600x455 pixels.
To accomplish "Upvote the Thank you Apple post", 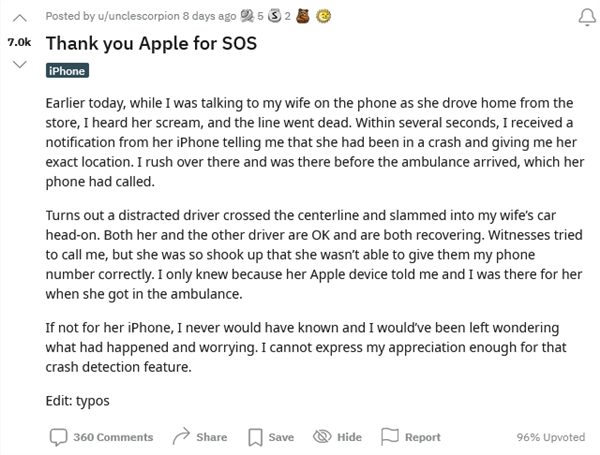I will pyautogui.click(x=20, y=18).
